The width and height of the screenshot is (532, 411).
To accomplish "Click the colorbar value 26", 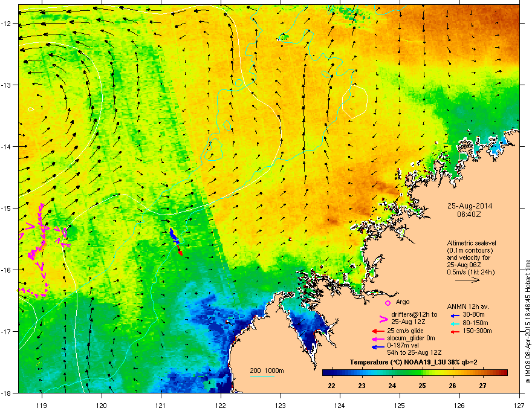I will (x=452, y=386).
